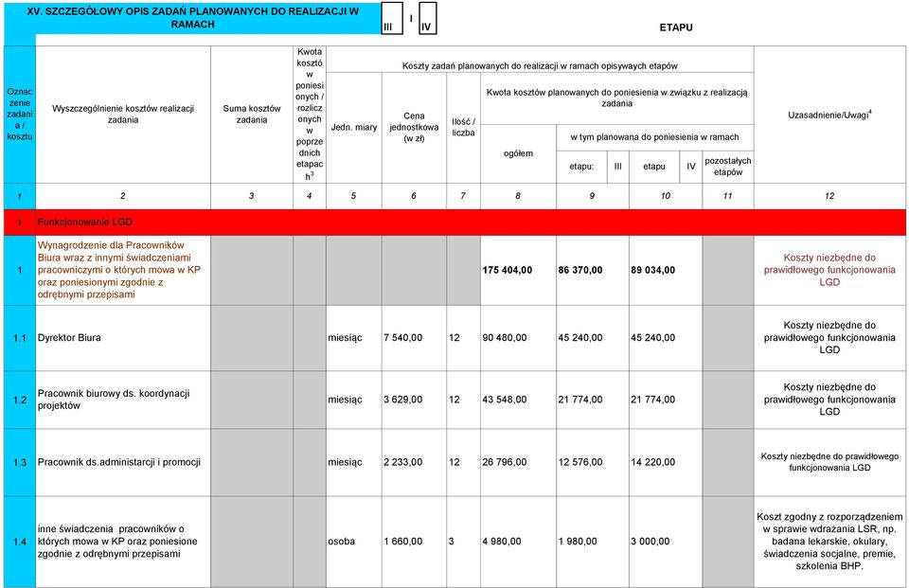909x588 pixels.
Task: Click the red Funkcjonowanie LGD section row
Action: (454, 223)
